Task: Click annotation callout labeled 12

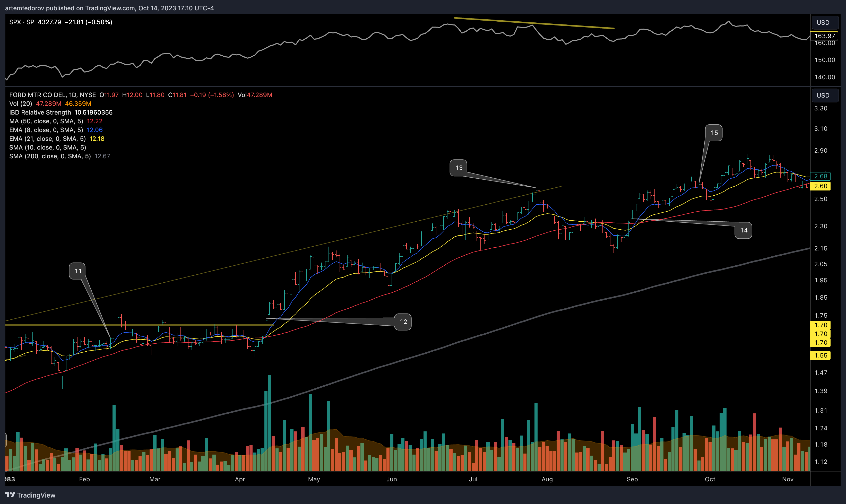Action: tap(403, 321)
